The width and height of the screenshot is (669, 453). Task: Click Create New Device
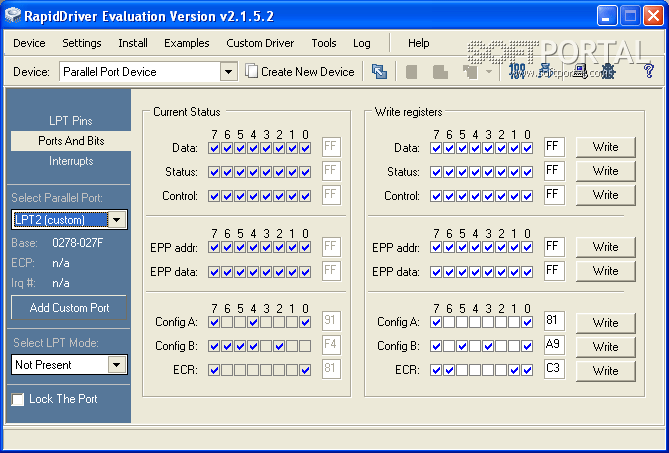click(x=300, y=72)
